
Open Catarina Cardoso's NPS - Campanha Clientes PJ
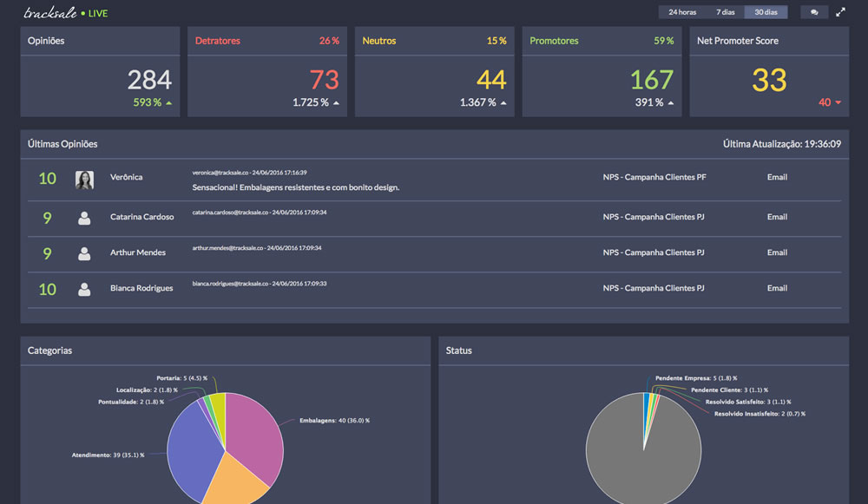coord(654,217)
